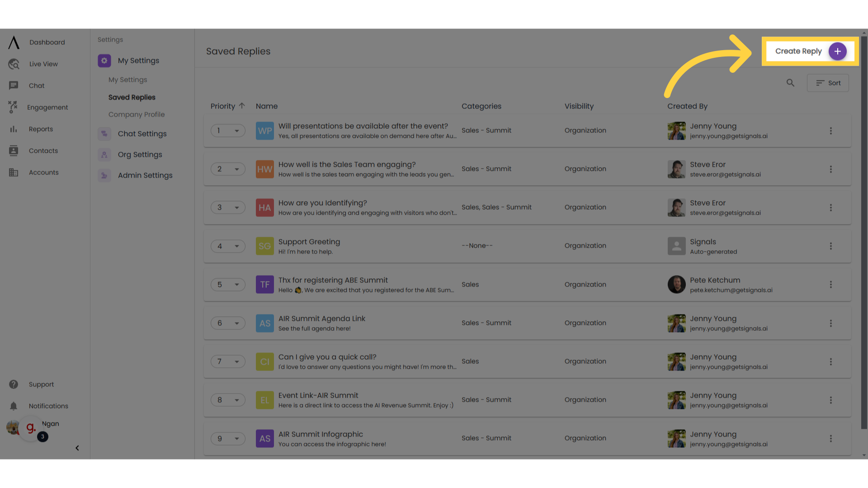Select Saved Replies under My Settings
868x488 pixels.
pos(132,97)
